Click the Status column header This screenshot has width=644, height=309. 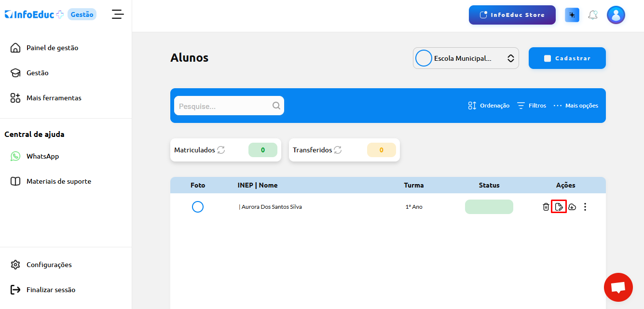[489, 185]
